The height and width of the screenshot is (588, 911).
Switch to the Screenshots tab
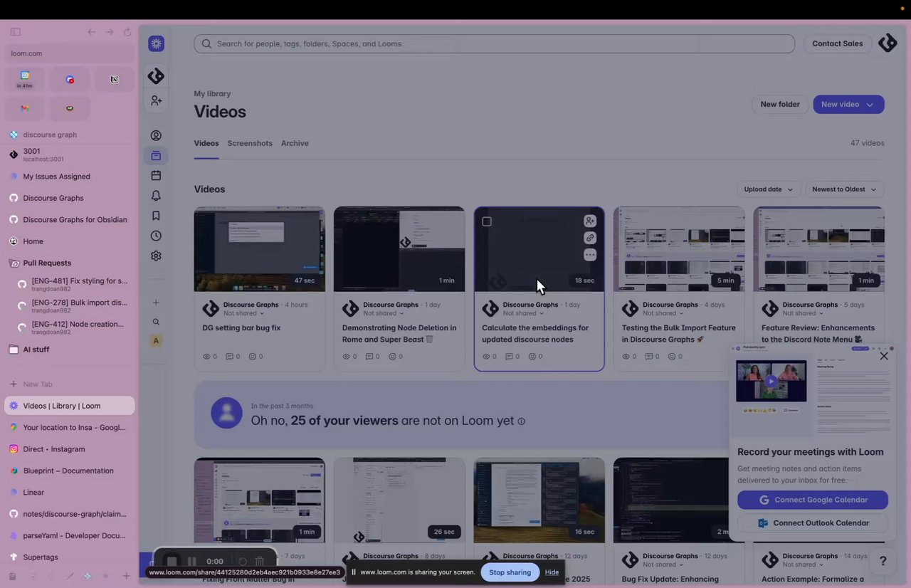(250, 143)
